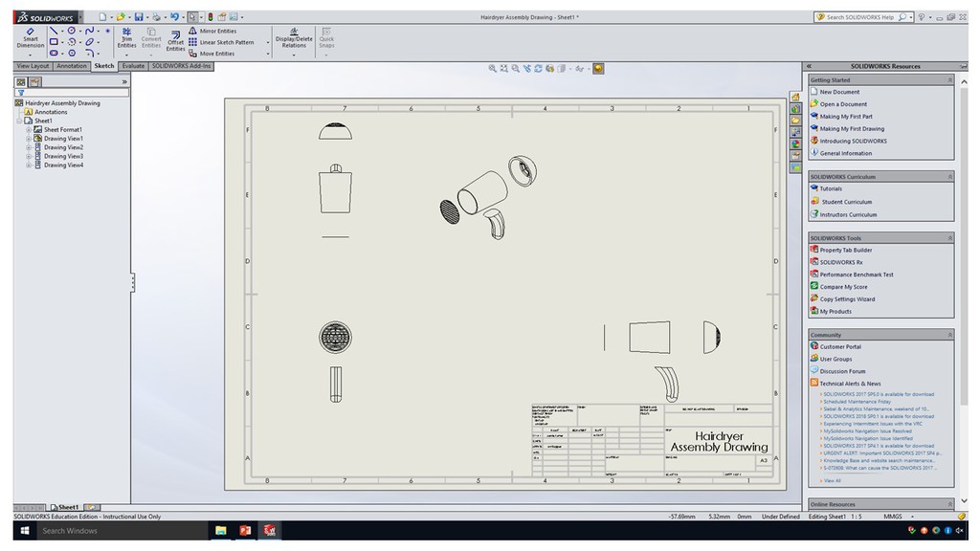The width and height of the screenshot is (980, 551).
Task: Switch to the Annotation tab
Action: tap(72, 66)
